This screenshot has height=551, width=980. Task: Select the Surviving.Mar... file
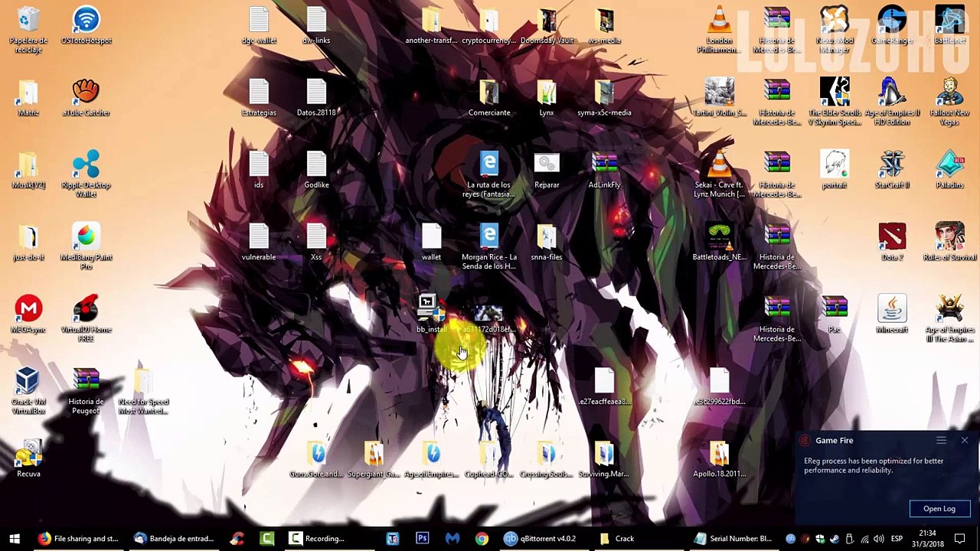(x=604, y=459)
